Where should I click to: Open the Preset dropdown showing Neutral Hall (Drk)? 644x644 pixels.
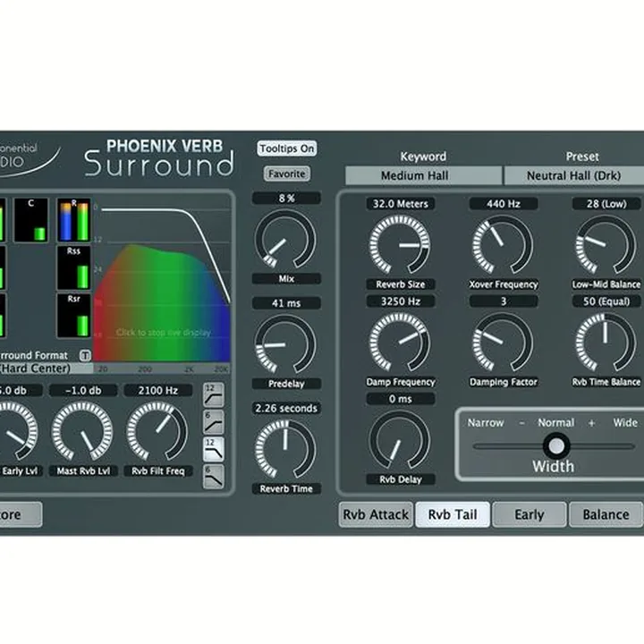tap(574, 176)
